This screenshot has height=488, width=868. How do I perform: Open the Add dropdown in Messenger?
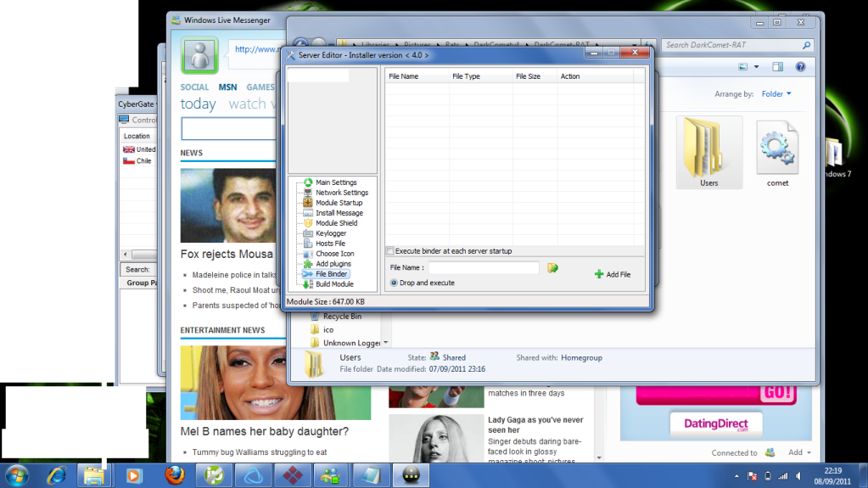pyautogui.click(x=799, y=452)
